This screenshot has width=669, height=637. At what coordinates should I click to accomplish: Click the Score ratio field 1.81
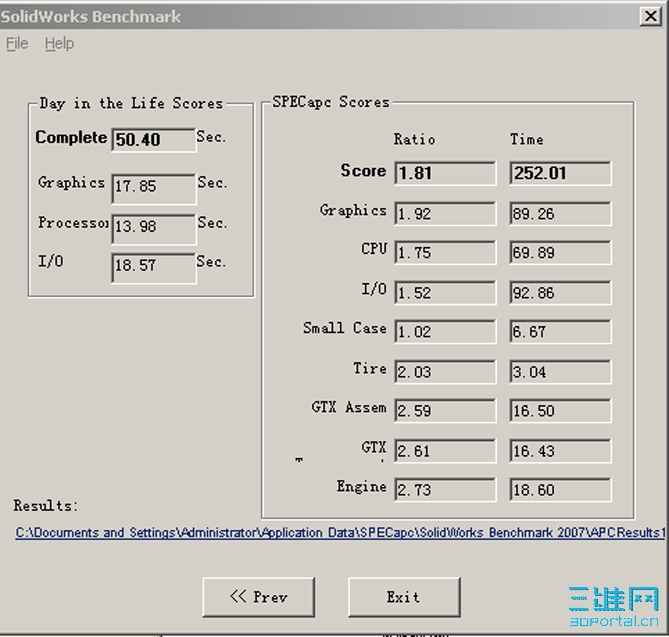[x=445, y=173]
